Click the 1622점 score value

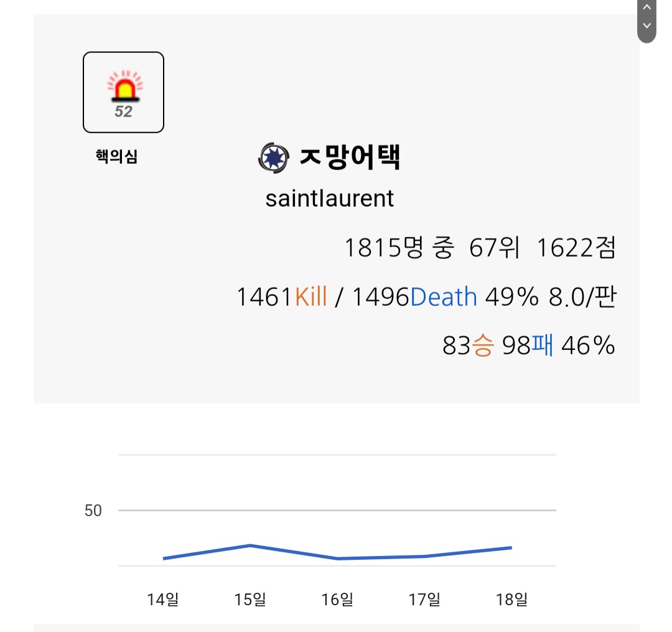575,248
